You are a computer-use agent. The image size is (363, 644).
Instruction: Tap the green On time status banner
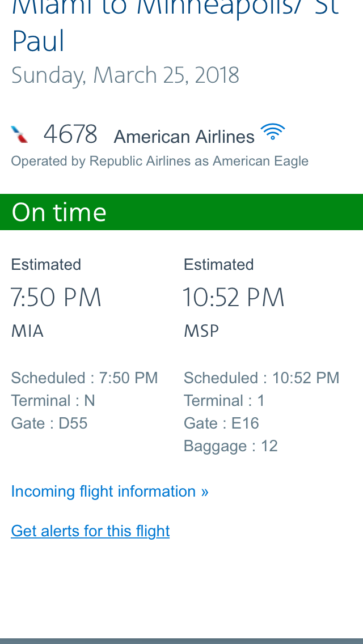coord(181,212)
